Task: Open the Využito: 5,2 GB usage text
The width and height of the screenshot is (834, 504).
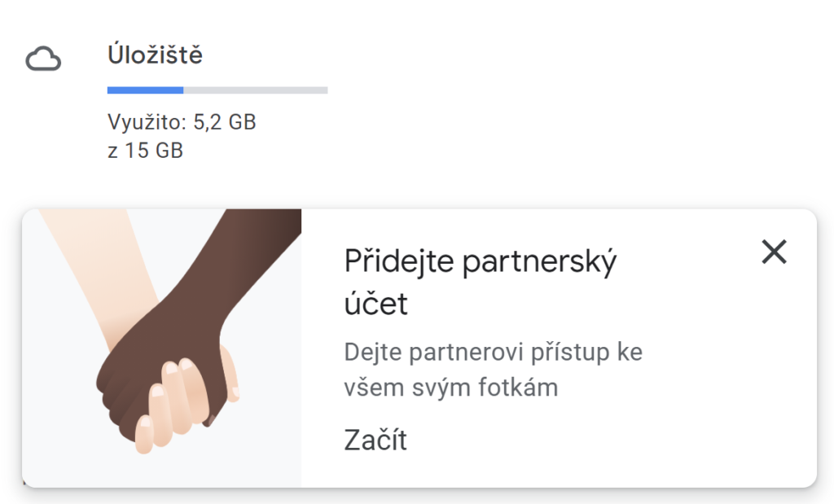Action: point(182,122)
